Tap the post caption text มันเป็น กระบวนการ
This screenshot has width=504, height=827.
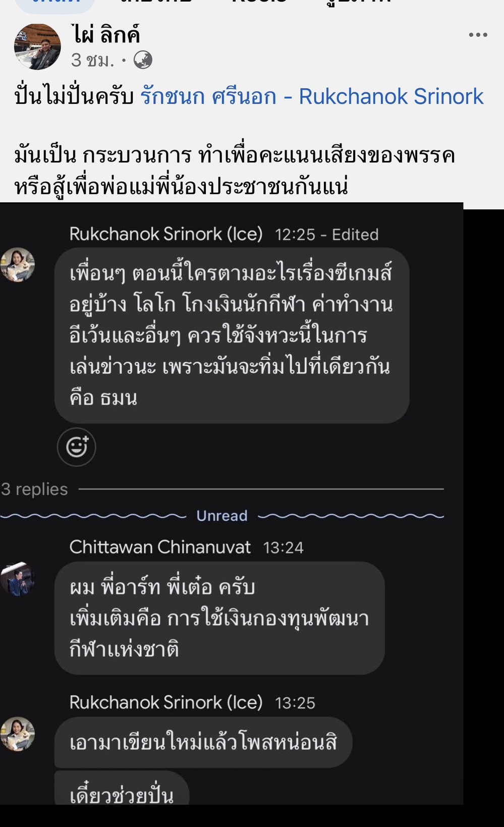(x=103, y=155)
